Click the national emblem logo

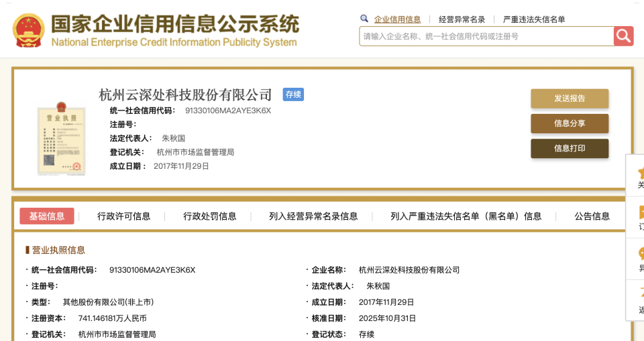point(28,30)
